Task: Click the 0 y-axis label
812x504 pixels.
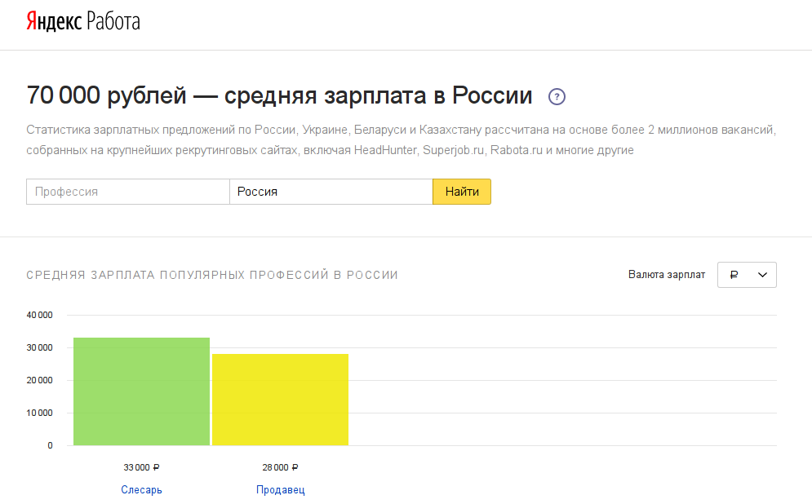Action: pos(50,445)
